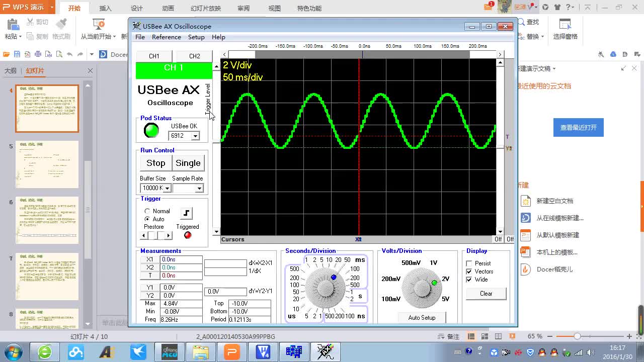Click the USBee oscilloscope taskbar icon
This screenshot has width=644, height=362.
click(x=326, y=352)
